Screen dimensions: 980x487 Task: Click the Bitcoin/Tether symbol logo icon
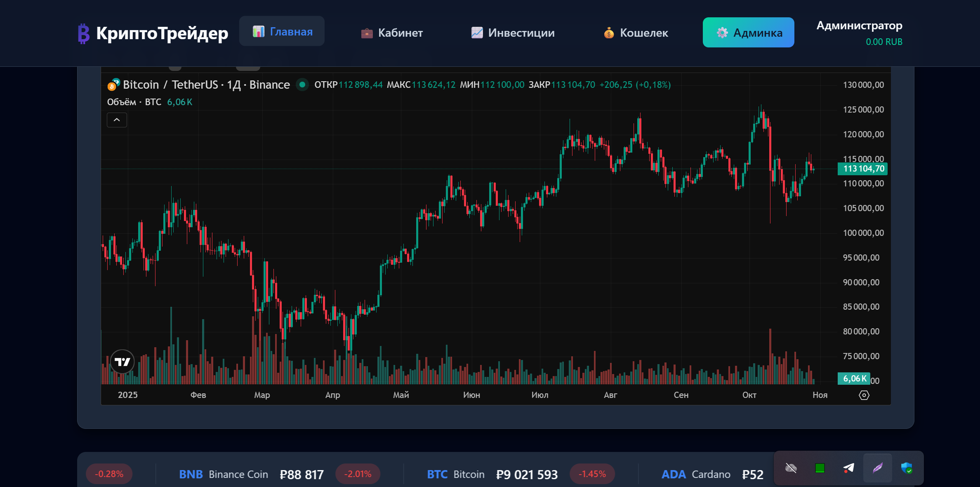[113, 85]
